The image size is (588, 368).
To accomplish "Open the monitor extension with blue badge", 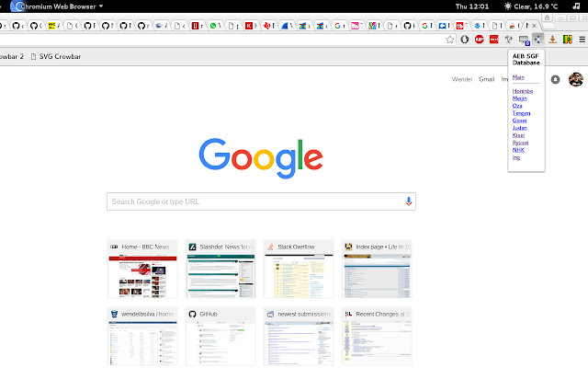I will click(x=524, y=40).
